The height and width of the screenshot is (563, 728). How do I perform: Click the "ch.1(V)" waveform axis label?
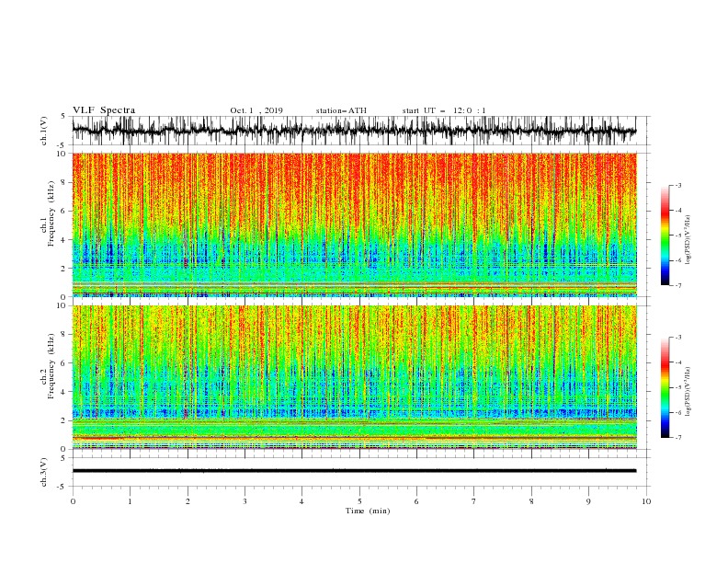tap(44, 131)
